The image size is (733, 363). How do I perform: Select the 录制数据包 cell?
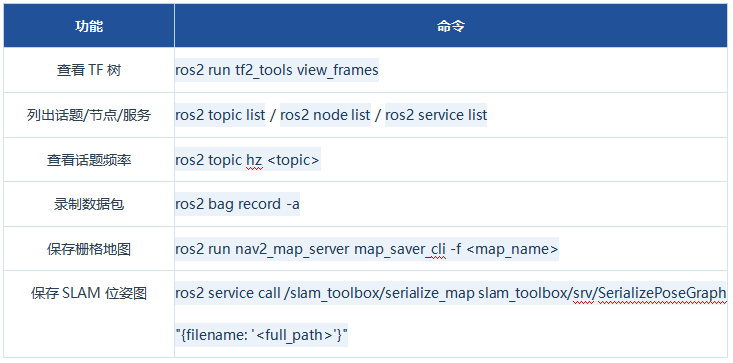89,204
